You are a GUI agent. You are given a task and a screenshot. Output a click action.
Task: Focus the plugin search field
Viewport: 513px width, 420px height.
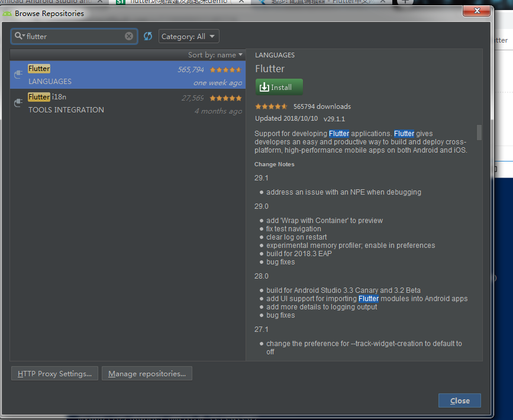point(75,36)
